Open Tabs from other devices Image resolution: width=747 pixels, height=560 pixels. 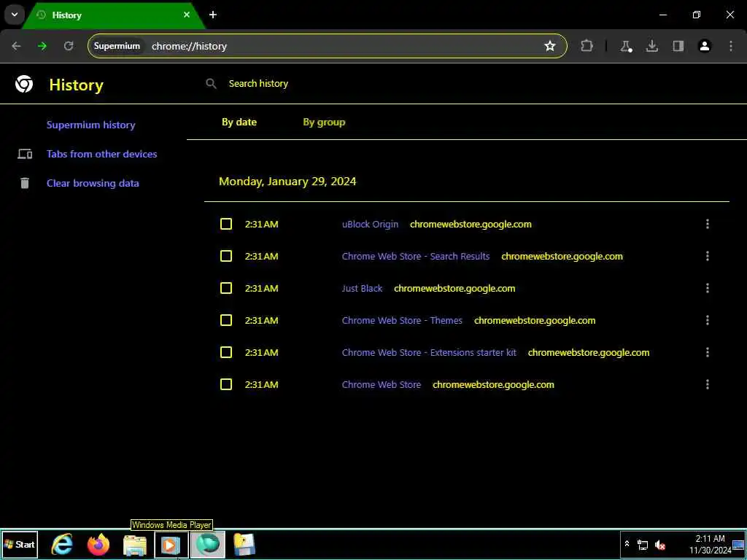click(102, 154)
